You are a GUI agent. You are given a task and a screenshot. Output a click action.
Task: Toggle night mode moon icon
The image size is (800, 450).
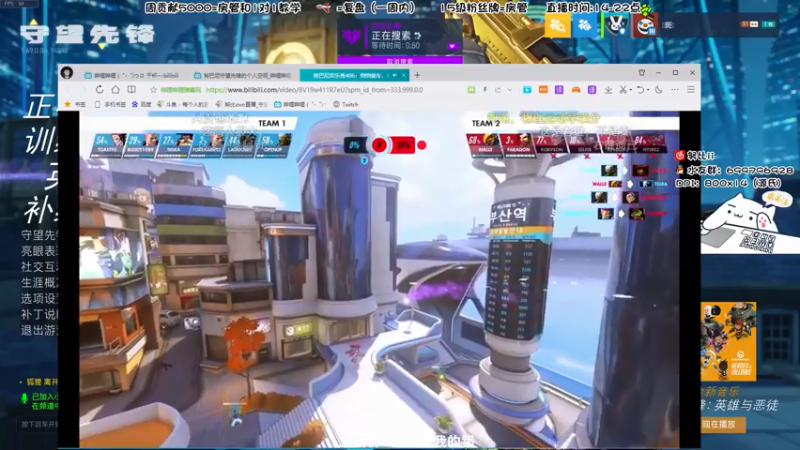click(x=659, y=90)
